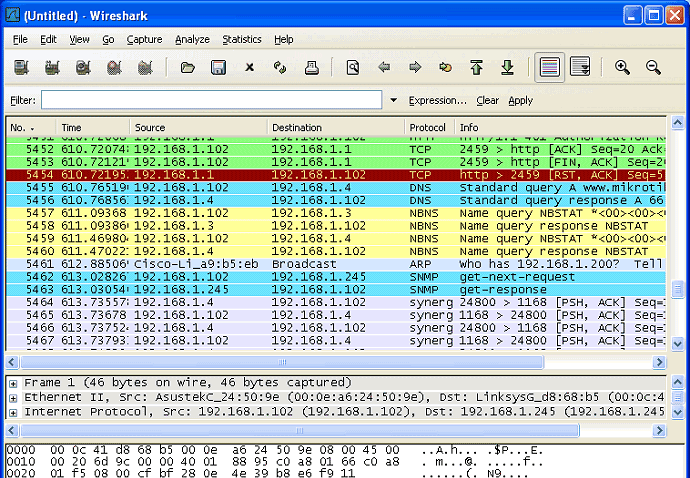Reload the capture file icon
The width and height of the screenshot is (690, 478).
point(280,67)
